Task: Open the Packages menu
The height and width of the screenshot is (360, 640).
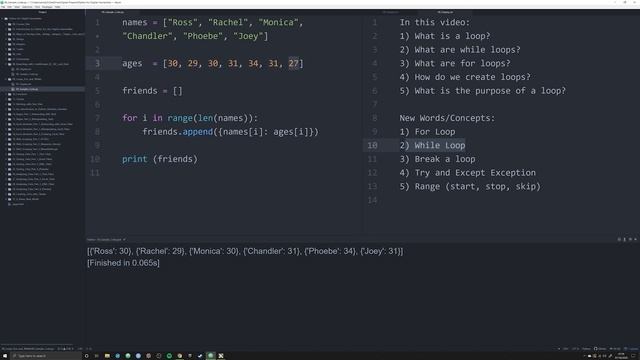Action: tap(47, 7)
